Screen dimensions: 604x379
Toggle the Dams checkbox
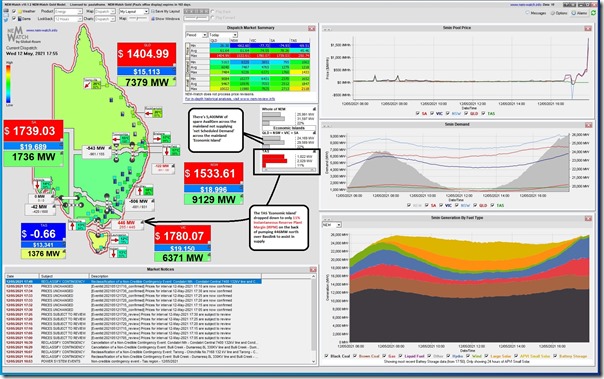(x=14, y=18)
